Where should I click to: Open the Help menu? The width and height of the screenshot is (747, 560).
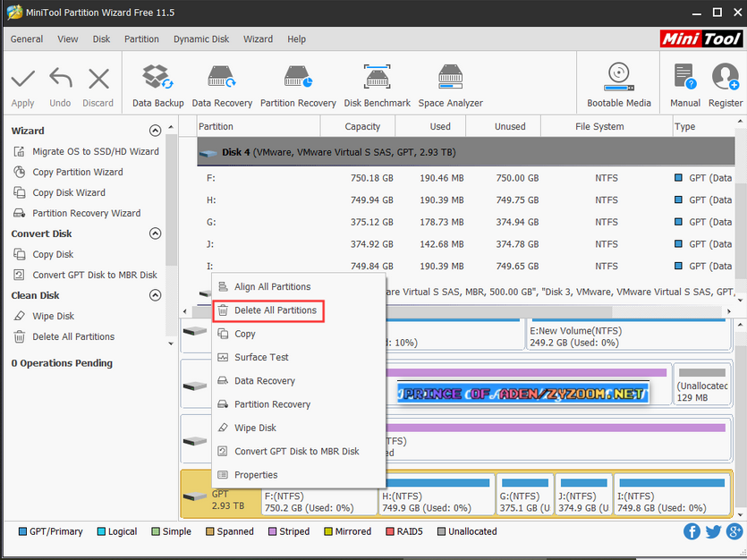pyautogui.click(x=296, y=39)
